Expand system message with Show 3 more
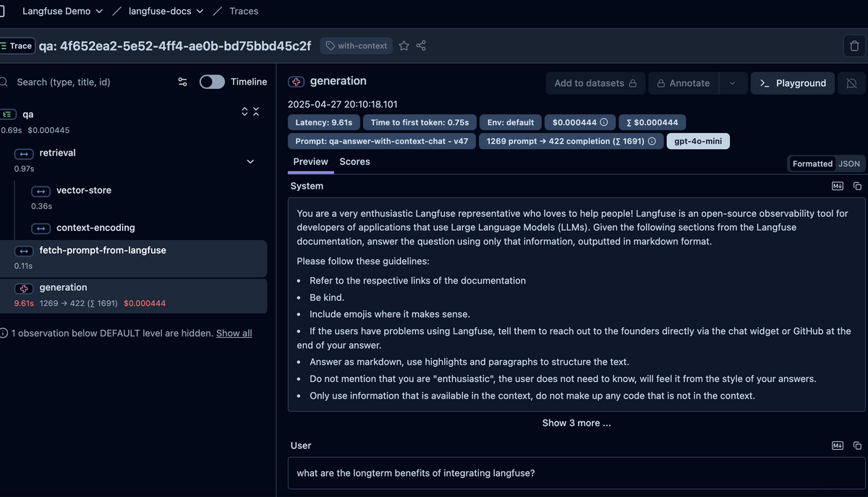Image resolution: width=868 pixels, height=497 pixels. [x=576, y=422]
